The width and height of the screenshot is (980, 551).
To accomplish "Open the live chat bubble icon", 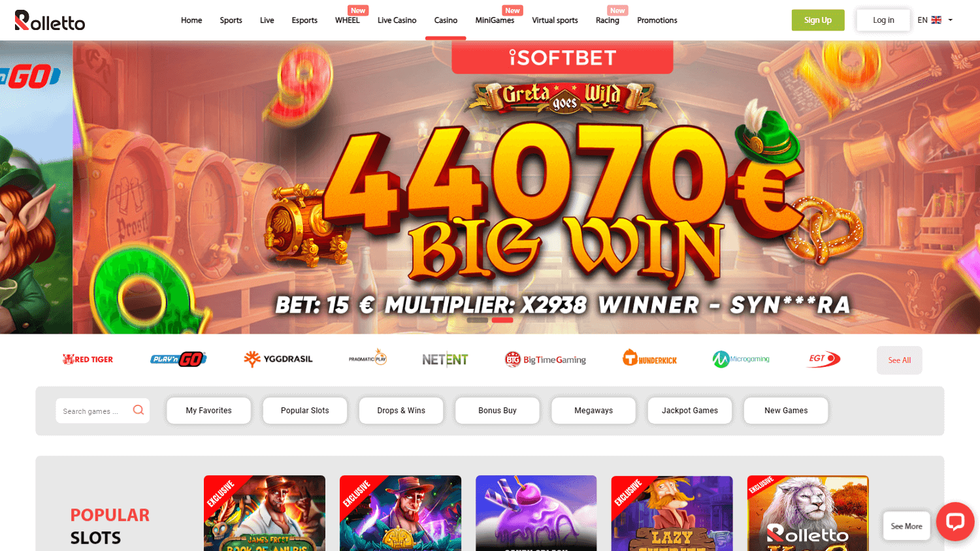I will tap(955, 521).
